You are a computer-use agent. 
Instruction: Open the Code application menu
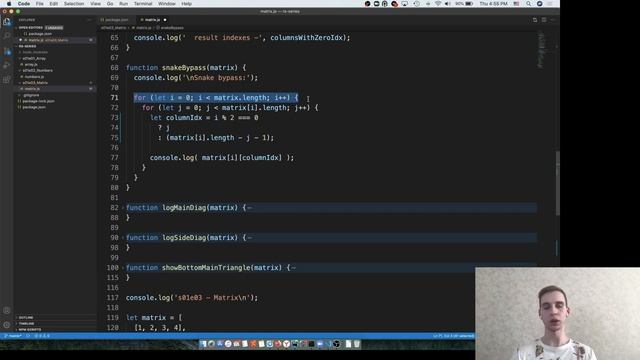coord(24,4)
